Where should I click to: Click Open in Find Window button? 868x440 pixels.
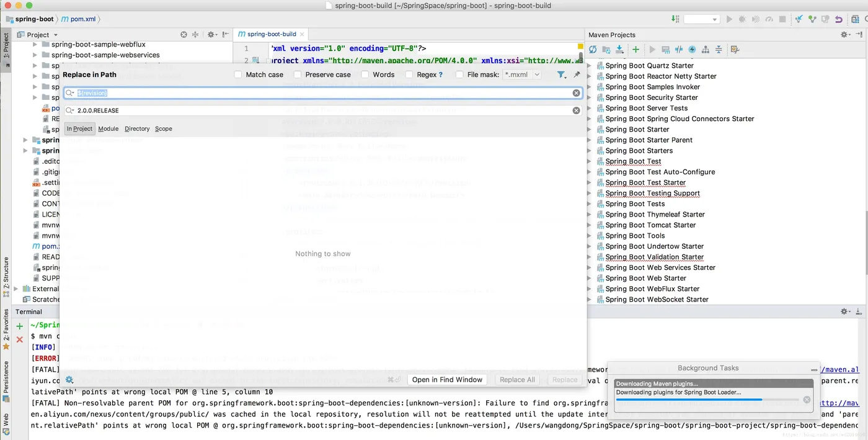click(x=447, y=379)
